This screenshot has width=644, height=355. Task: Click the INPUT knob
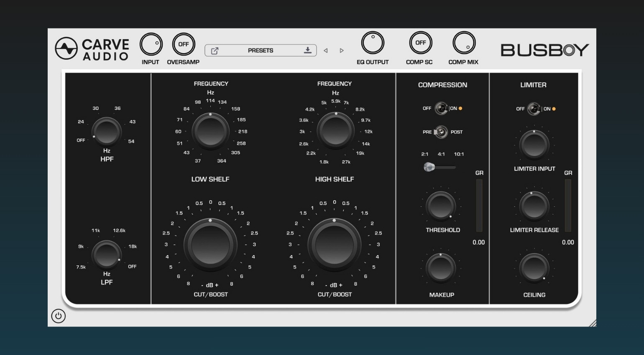(151, 43)
